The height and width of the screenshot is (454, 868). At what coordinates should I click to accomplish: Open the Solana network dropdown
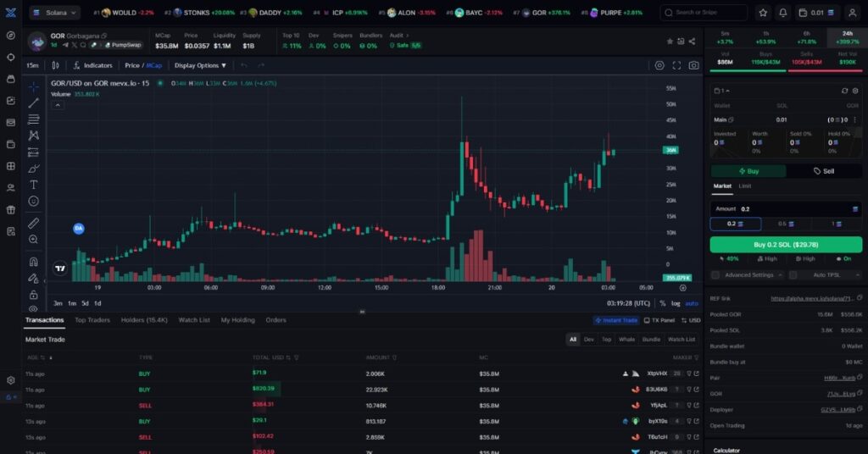coord(55,13)
